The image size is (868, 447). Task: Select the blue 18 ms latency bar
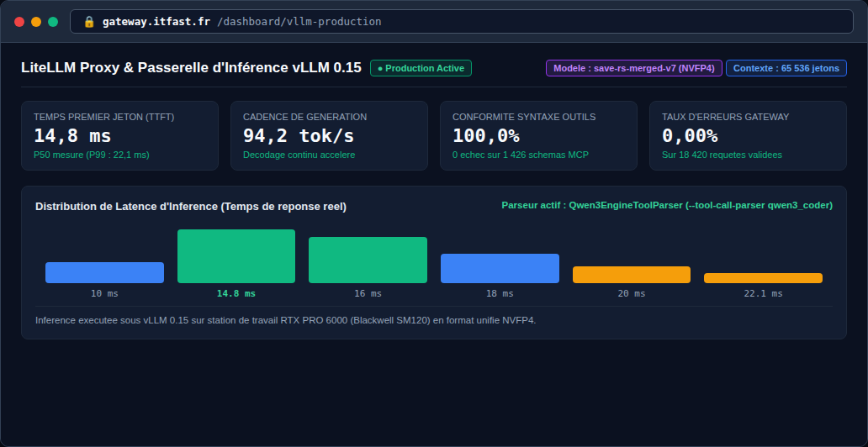[500, 268]
